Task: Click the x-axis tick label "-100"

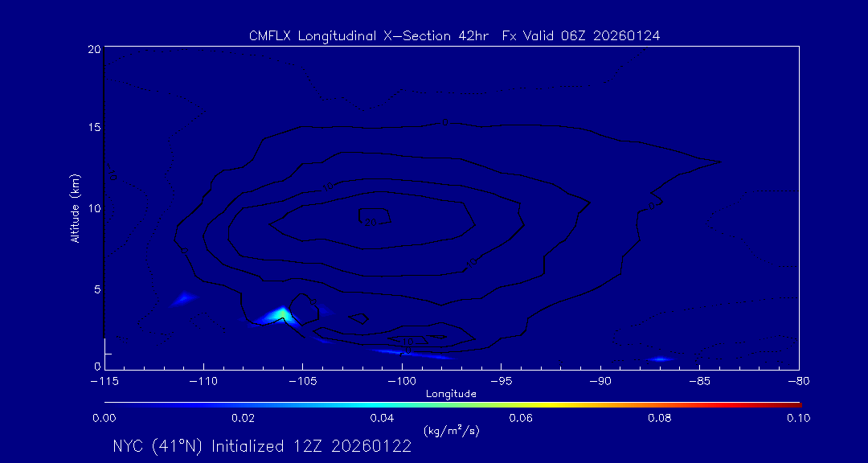Action: click(402, 382)
